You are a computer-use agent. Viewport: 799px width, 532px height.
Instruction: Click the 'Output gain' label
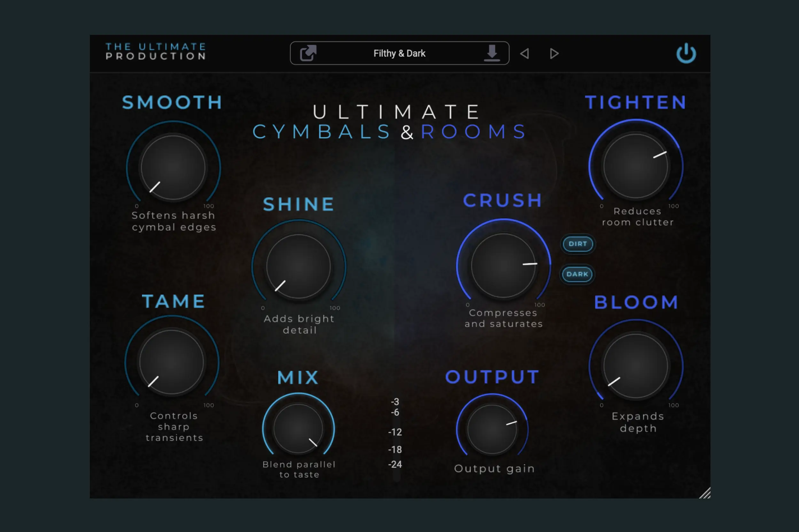(x=494, y=468)
